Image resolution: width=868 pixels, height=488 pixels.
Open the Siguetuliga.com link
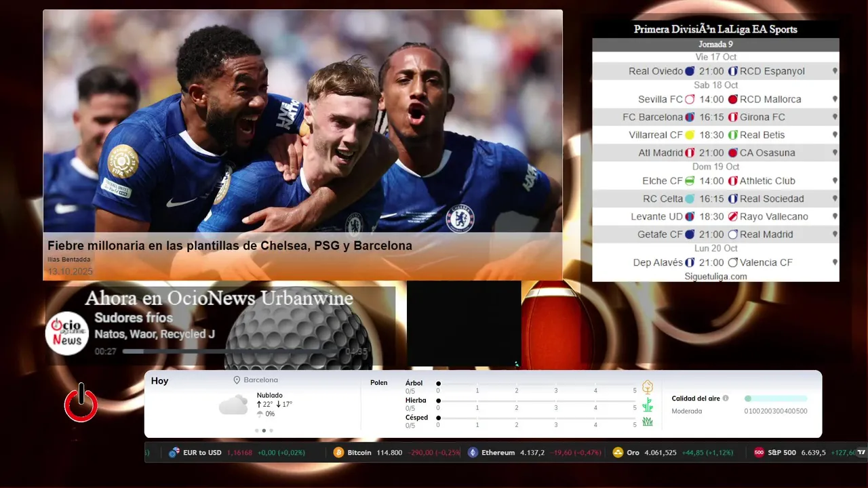(715, 277)
